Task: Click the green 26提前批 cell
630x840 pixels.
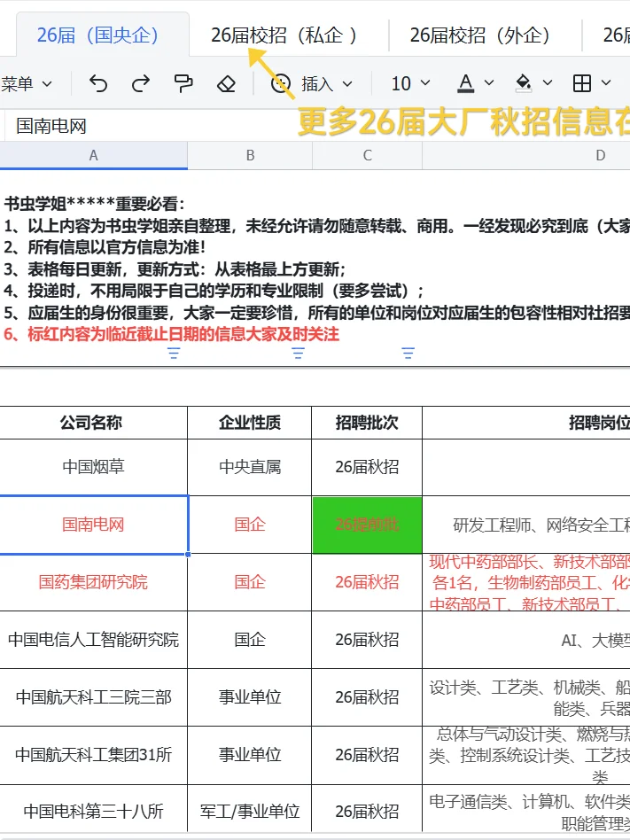Action: (367, 525)
